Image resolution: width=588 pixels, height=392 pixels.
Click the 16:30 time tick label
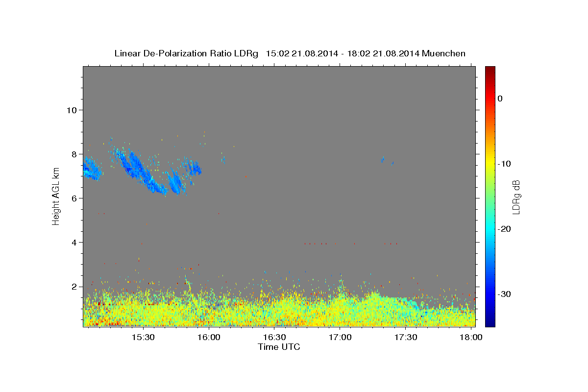[274, 338]
